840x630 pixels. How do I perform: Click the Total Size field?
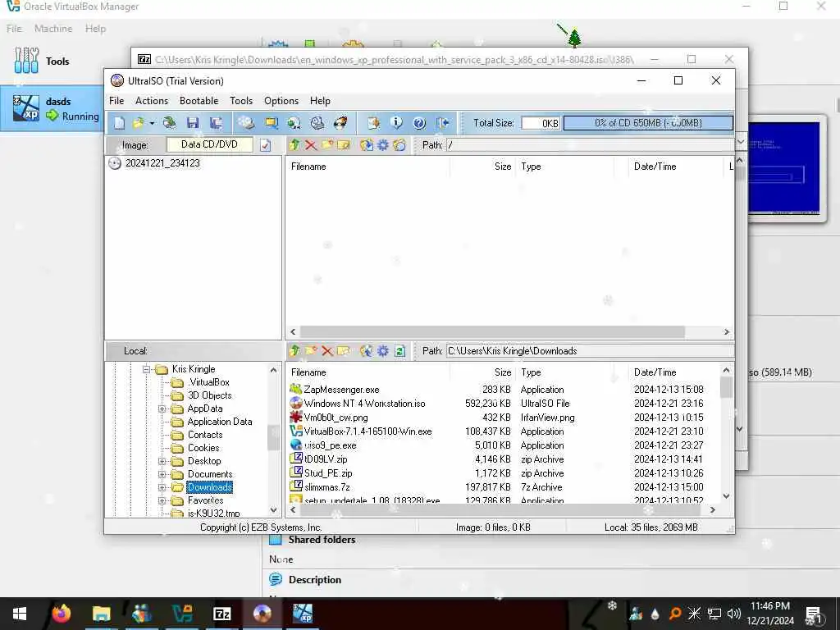(x=541, y=123)
